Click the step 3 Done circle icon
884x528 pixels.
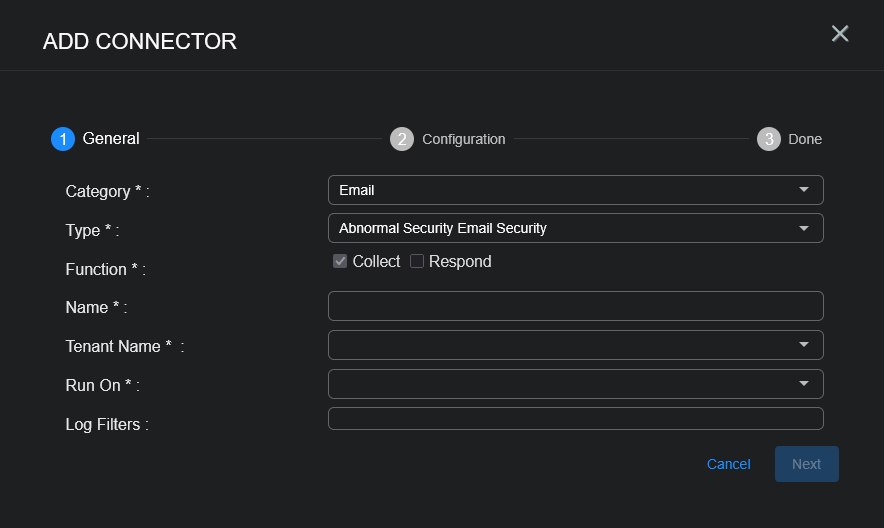(x=769, y=139)
